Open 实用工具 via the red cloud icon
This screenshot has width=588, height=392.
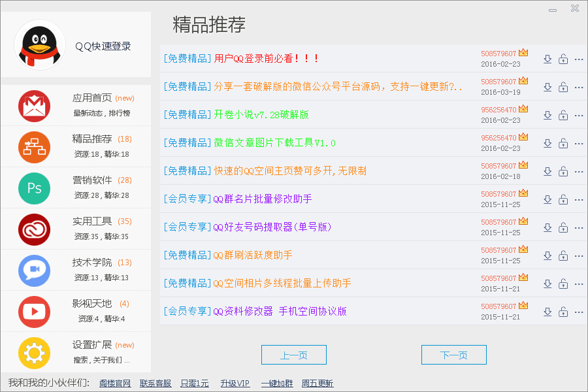pyautogui.click(x=34, y=229)
